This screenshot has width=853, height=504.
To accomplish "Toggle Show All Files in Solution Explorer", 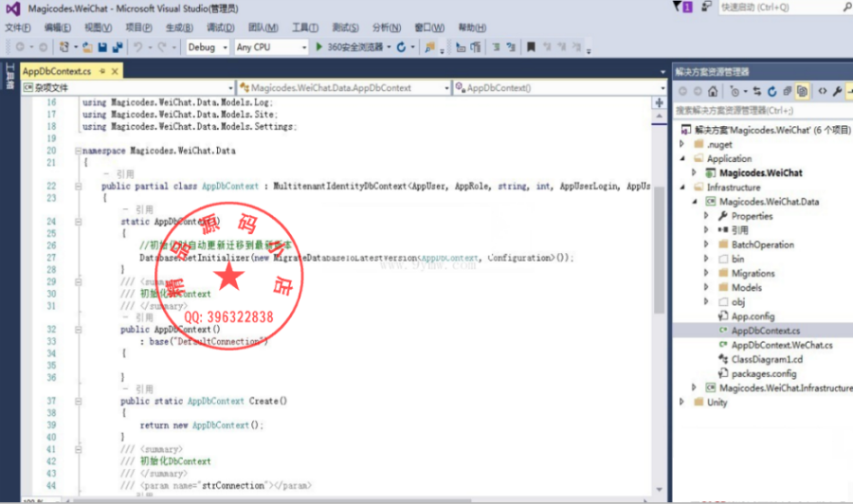I will tap(802, 91).
